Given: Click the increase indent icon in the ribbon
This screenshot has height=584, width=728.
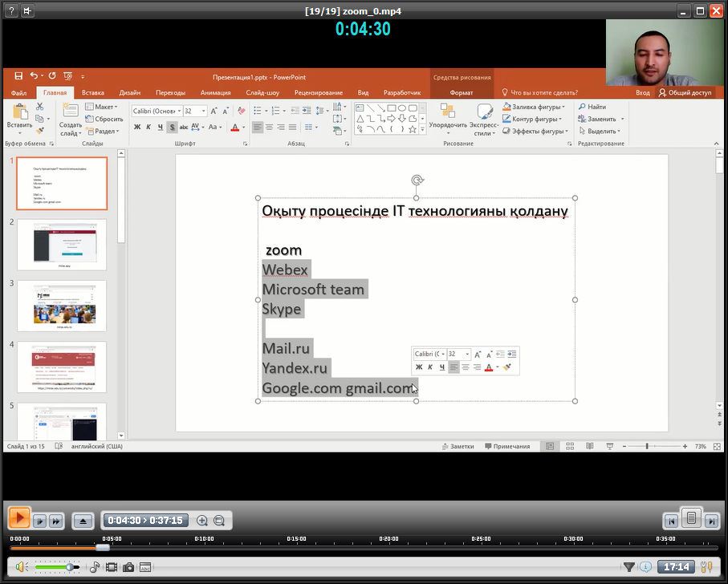Looking at the screenshot, I should tap(307, 111).
